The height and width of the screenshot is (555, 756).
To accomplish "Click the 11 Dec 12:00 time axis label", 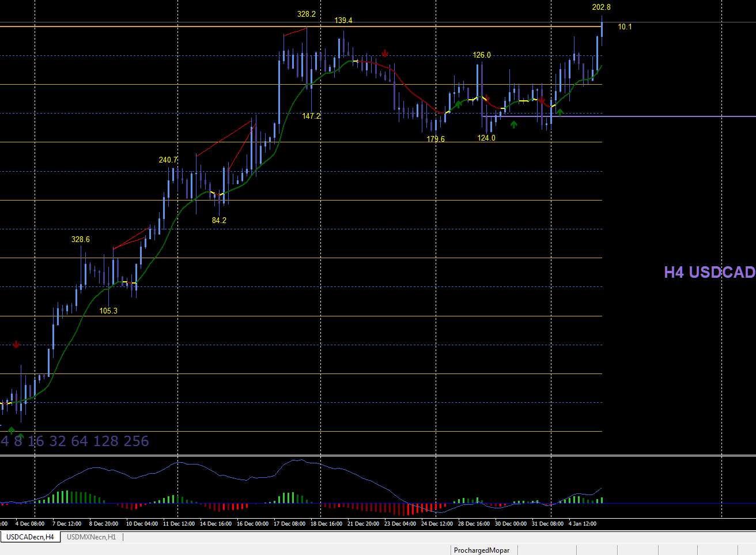I will click(x=179, y=524).
